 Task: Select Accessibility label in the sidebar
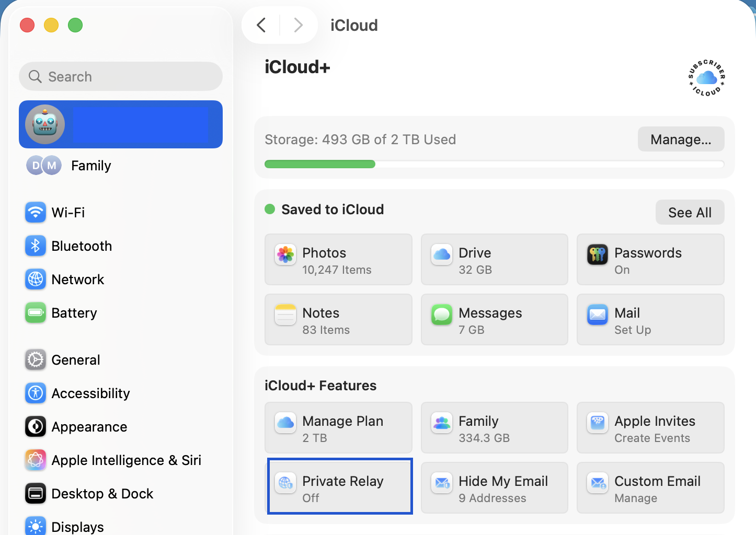click(90, 393)
